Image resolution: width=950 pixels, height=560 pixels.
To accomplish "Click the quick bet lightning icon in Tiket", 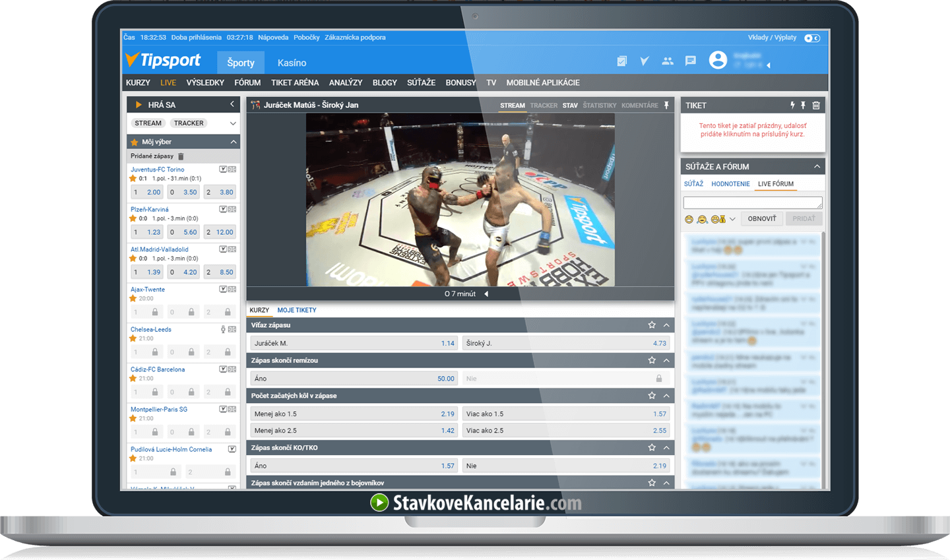I will 792,106.
